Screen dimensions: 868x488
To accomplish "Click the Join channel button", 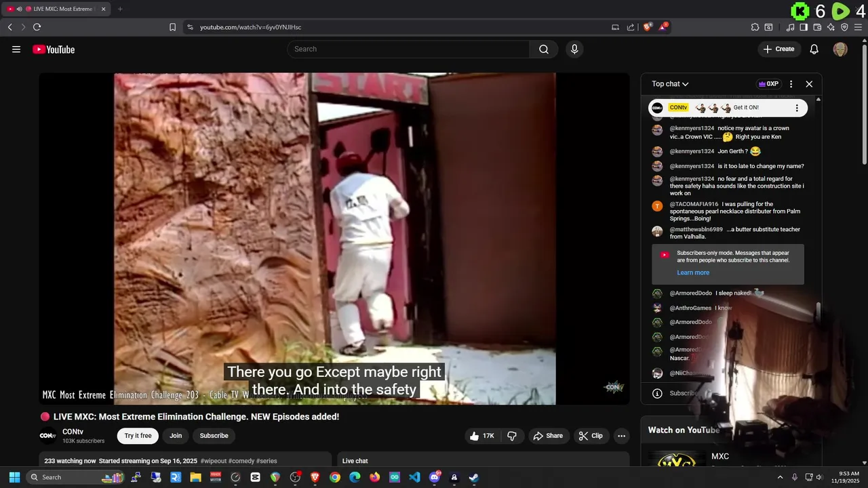I will pos(176,436).
